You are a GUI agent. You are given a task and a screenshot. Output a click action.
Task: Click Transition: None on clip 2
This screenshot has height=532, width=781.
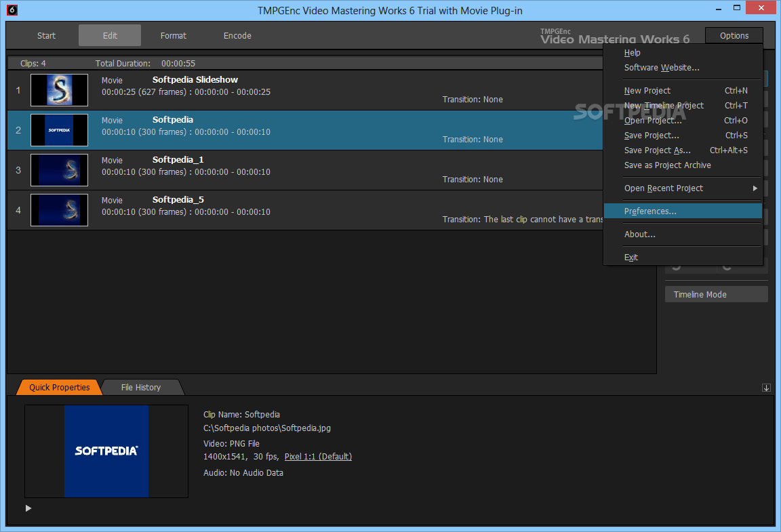coord(473,140)
